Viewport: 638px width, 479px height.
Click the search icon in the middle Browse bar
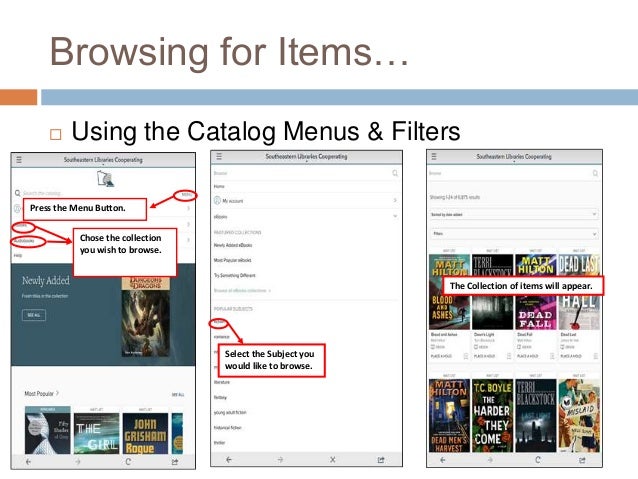(x=395, y=173)
